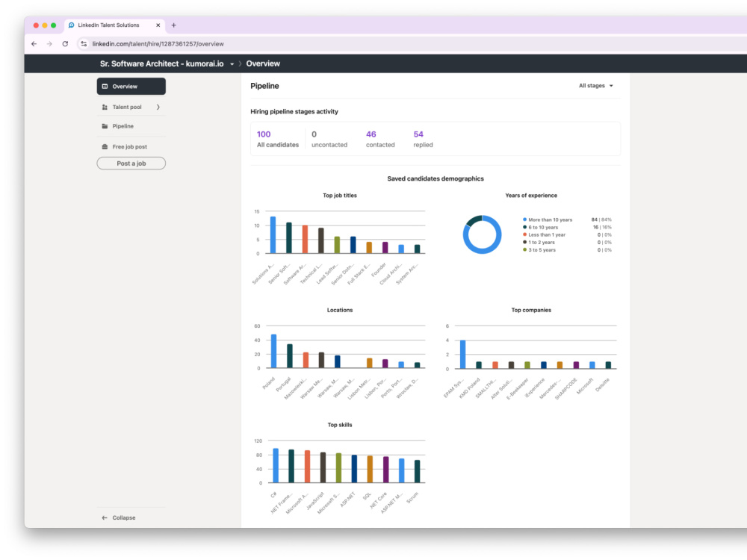Click the Talent pool people icon
The width and height of the screenshot is (747, 560).
[x=105, y=107]
